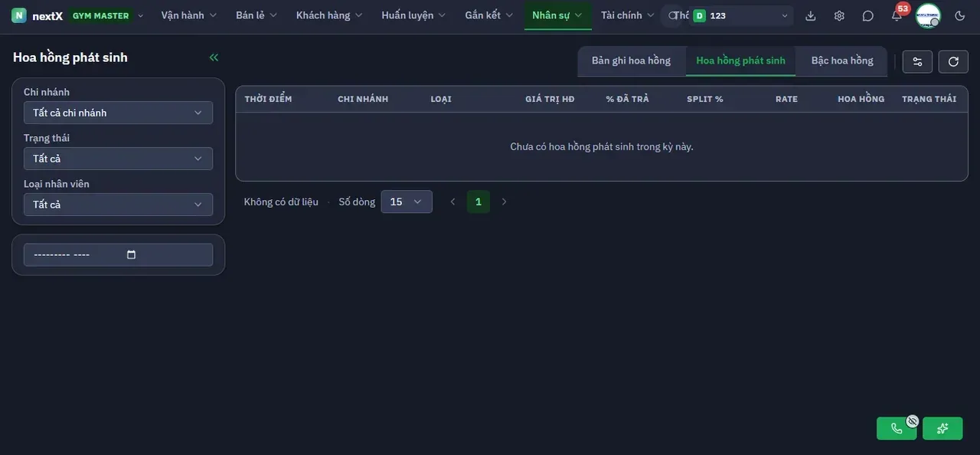Open the GYM MASTER app switcher
The height and width of the screenshot is (455, 980).
coord(106,15)
